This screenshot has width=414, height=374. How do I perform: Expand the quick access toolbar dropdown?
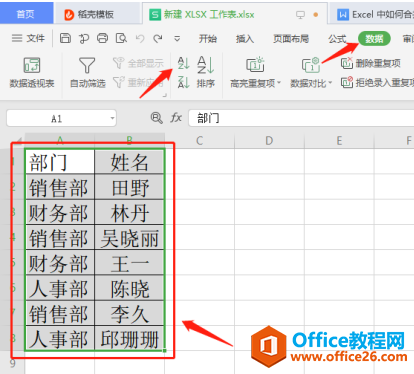[177, 39]
